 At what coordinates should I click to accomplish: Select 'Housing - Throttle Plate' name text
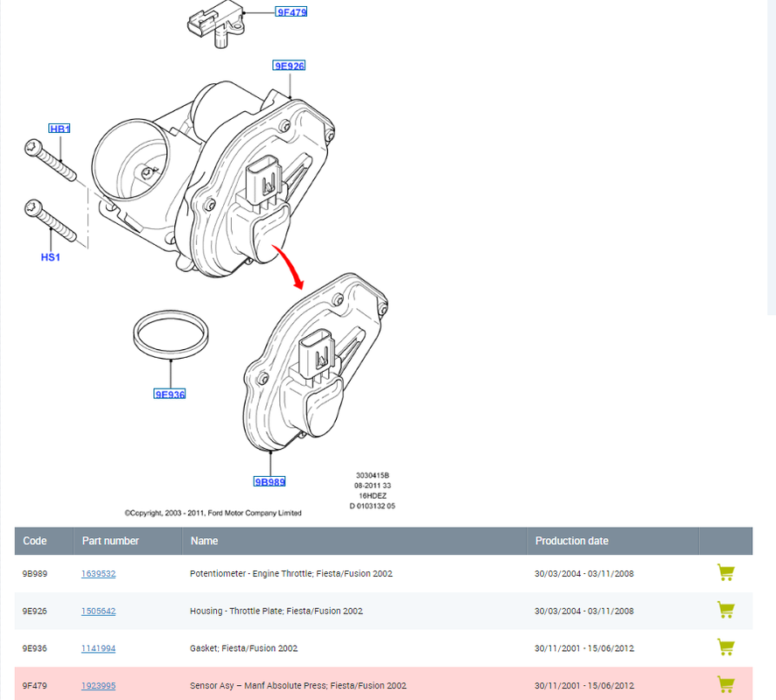point(236,611)
